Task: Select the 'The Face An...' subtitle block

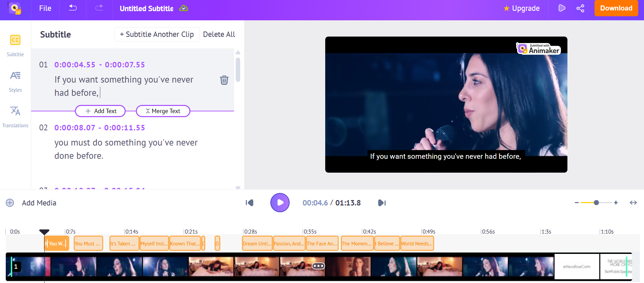Action: 322,243
